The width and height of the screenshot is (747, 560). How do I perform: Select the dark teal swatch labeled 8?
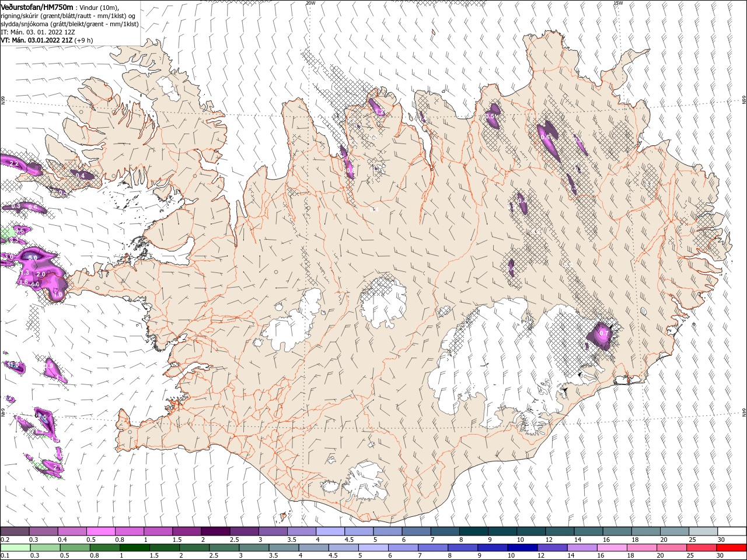[473, 531]
